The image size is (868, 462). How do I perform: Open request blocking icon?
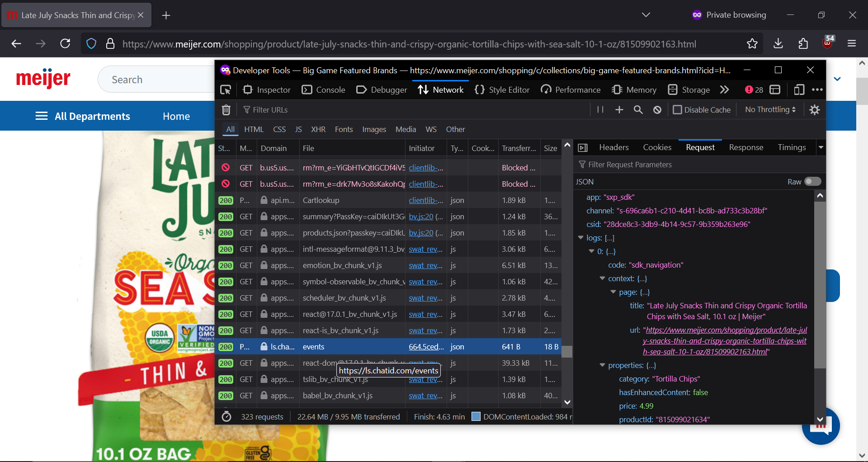click(657, 110)
